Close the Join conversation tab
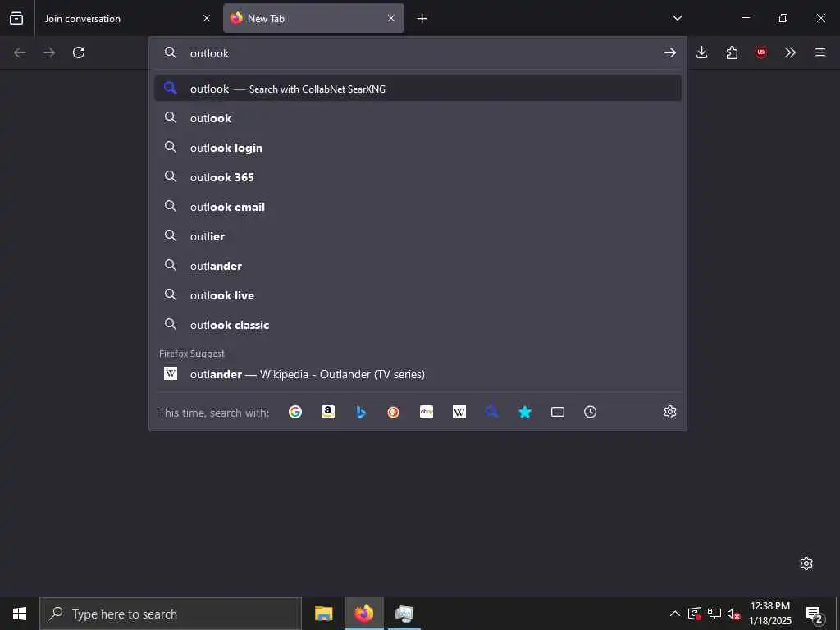Screen dimensions: 840x630 point(207,18)
